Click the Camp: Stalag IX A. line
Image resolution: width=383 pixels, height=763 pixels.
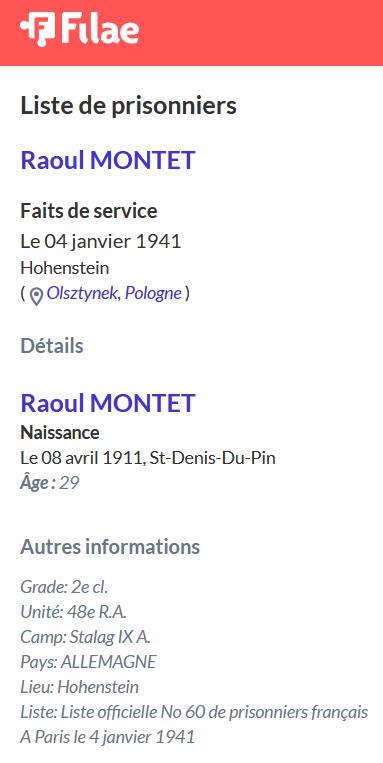point(84,637)
